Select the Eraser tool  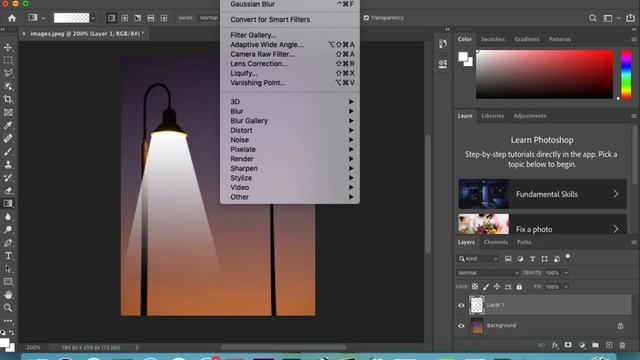(x=8, y=191)
